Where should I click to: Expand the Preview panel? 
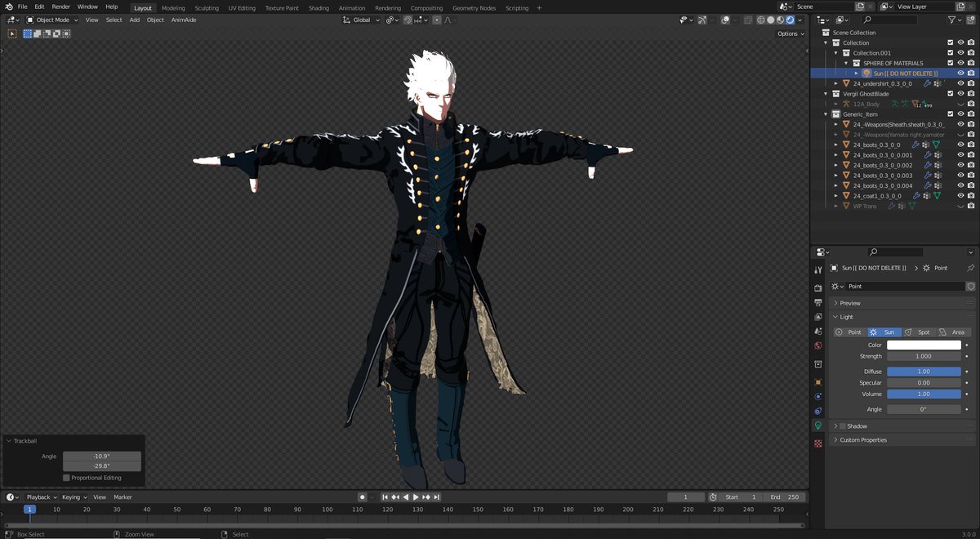(x=835, y=303)
